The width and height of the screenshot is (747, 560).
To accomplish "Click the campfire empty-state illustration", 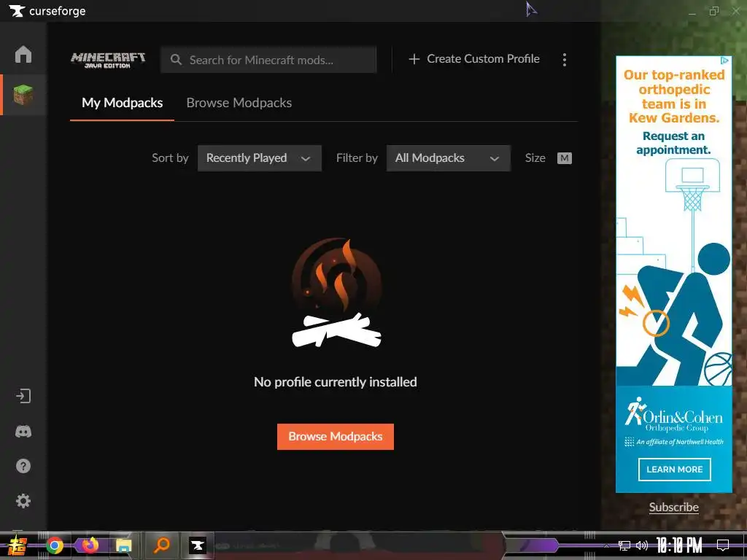I will [337, 292].
